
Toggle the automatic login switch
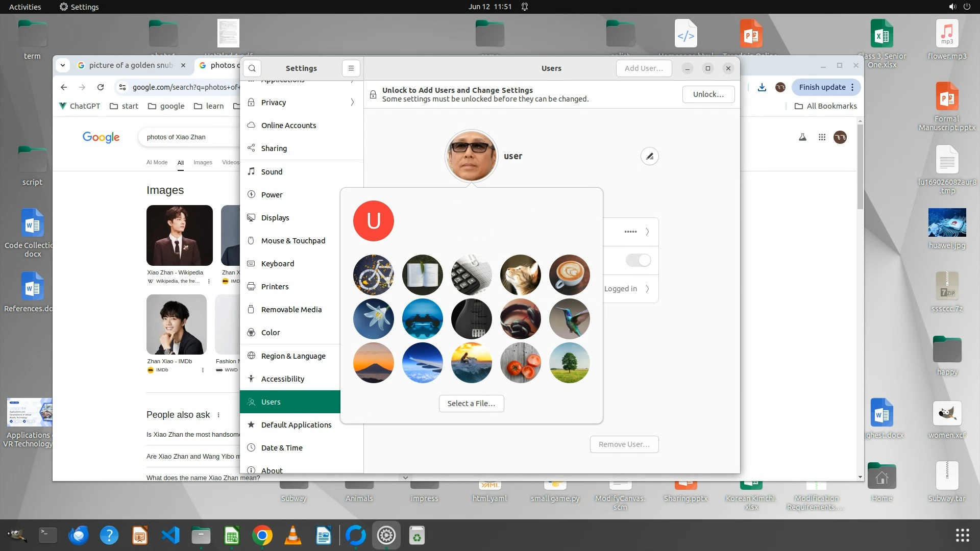tap(638, 260)
